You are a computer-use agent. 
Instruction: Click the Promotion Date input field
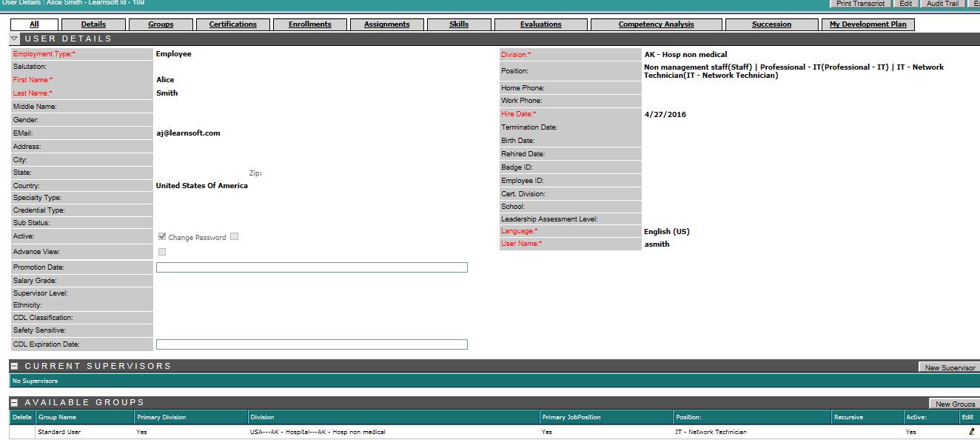click(x=312, y=267)
